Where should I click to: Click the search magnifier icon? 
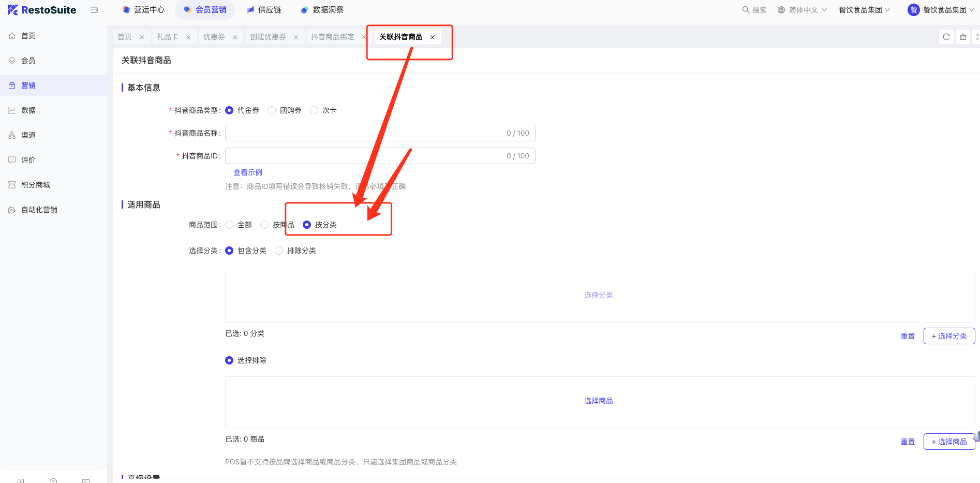[746, 10]
